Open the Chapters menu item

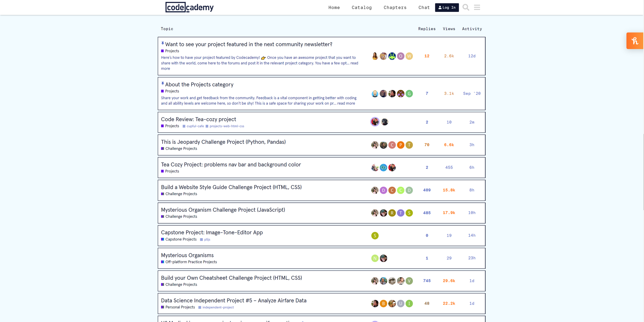(395, 7)
